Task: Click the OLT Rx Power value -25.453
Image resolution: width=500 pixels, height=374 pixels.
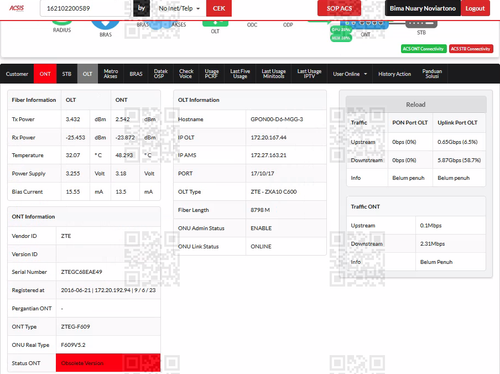Action: (x=75, y=137)
